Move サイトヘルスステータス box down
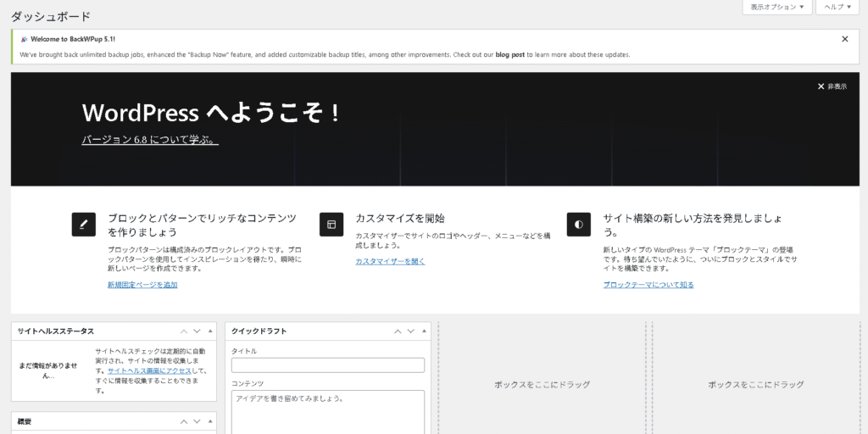The image size is (868, 434). 197,331
